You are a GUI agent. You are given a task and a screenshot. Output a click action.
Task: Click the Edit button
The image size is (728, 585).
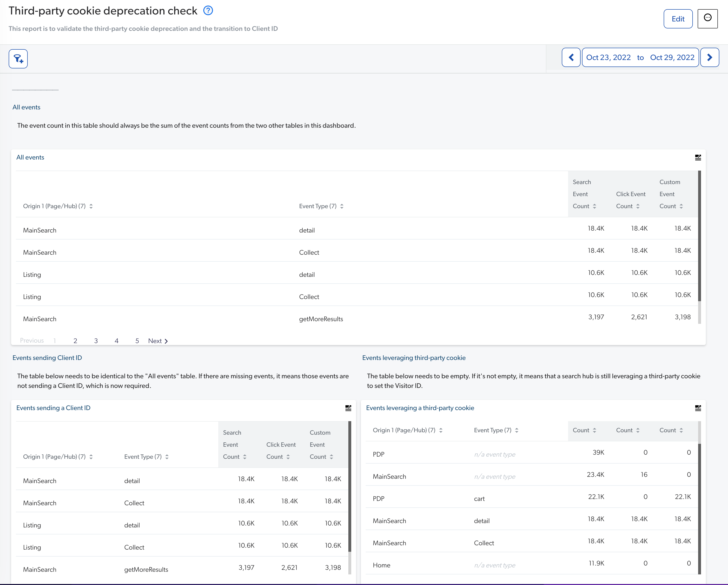click(678, 19)
